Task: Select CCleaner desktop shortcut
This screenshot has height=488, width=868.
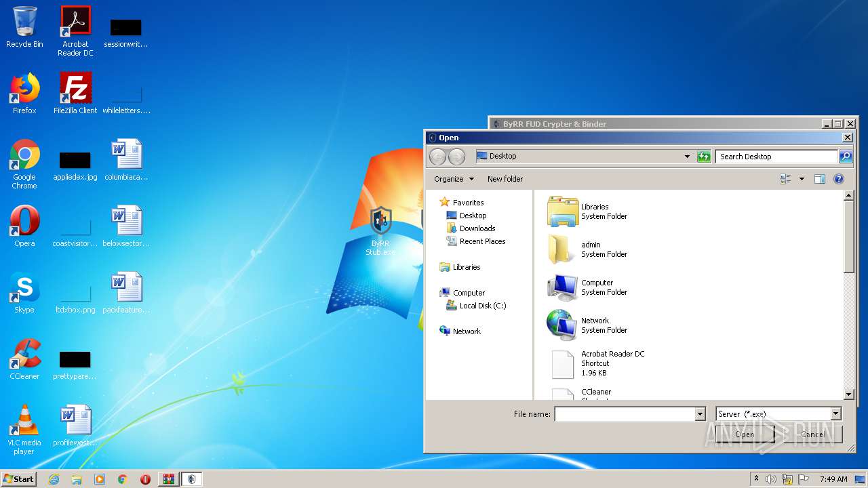Action: click(x=24, y=359)
